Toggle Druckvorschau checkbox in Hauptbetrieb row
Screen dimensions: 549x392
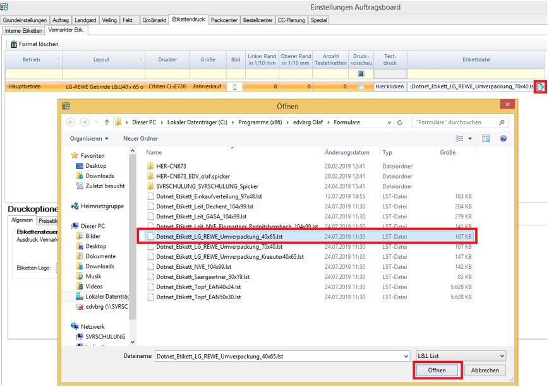coord(361,86)
